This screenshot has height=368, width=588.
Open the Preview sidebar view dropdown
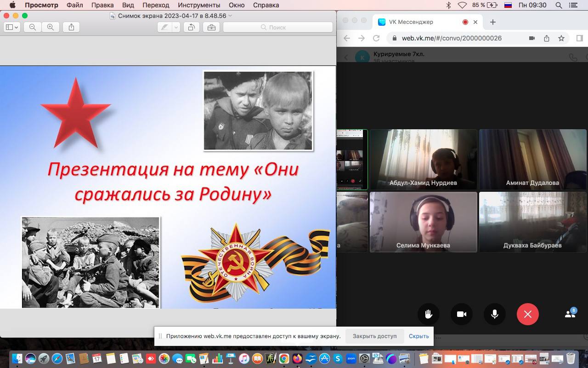coord(11,27)
